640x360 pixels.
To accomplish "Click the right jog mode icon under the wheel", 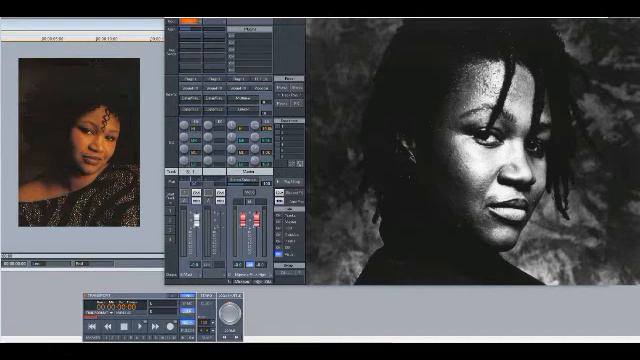I will coord(236,338).
